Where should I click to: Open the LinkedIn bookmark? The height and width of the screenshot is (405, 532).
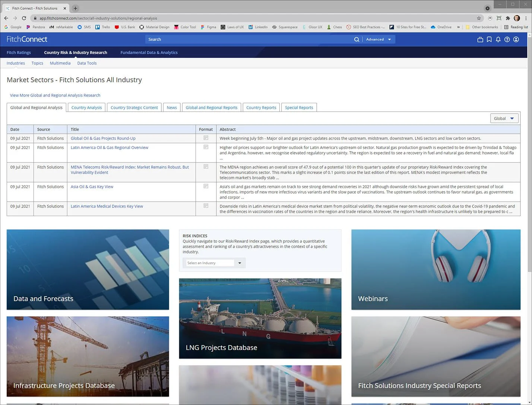pyautogui.click(x=258, y=27)
